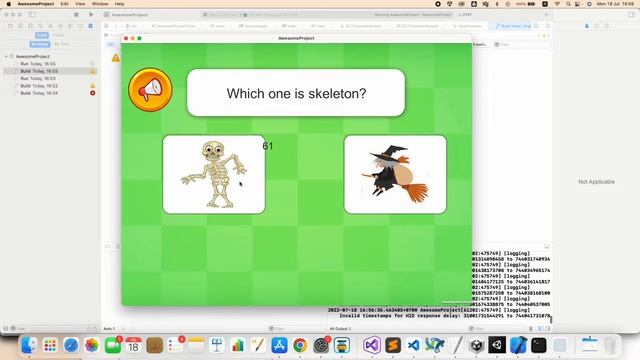Click the yellow warning triangle in editor

tap(116, 58)
